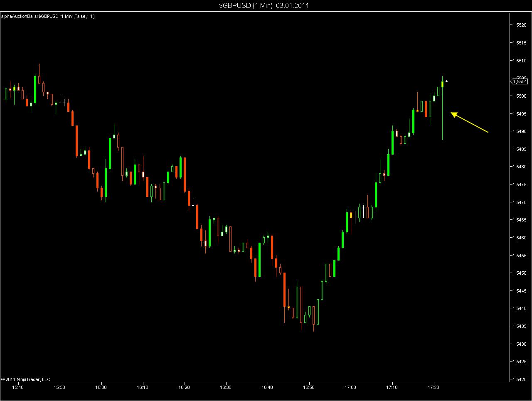This screenshot has height=401, width=532.
Task: Click the 1,5450 price axis label
Action: click(x=520, y=273)
